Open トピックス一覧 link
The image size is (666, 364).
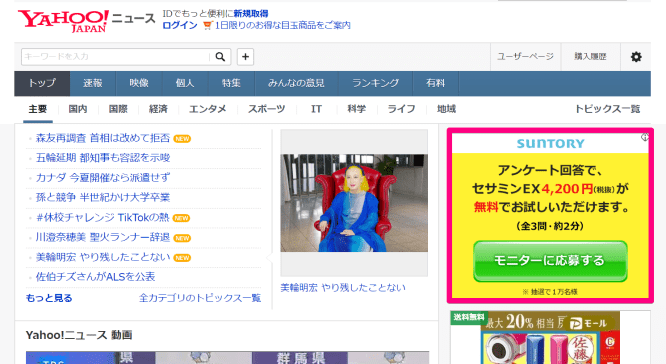[607, 110]
